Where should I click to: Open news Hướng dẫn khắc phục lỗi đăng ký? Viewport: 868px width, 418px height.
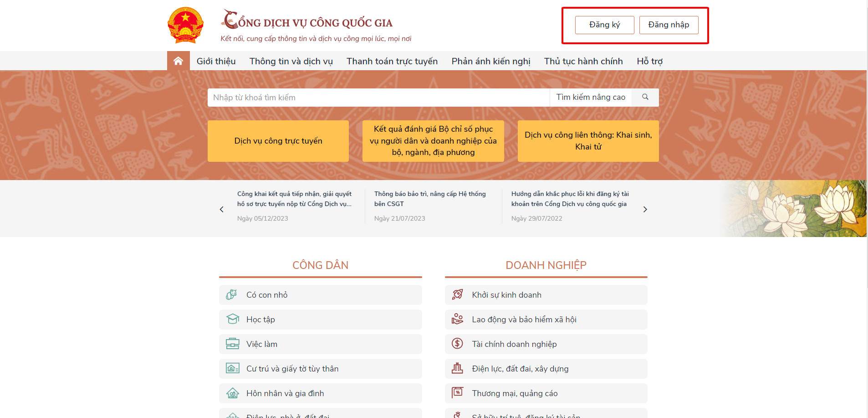570,199
